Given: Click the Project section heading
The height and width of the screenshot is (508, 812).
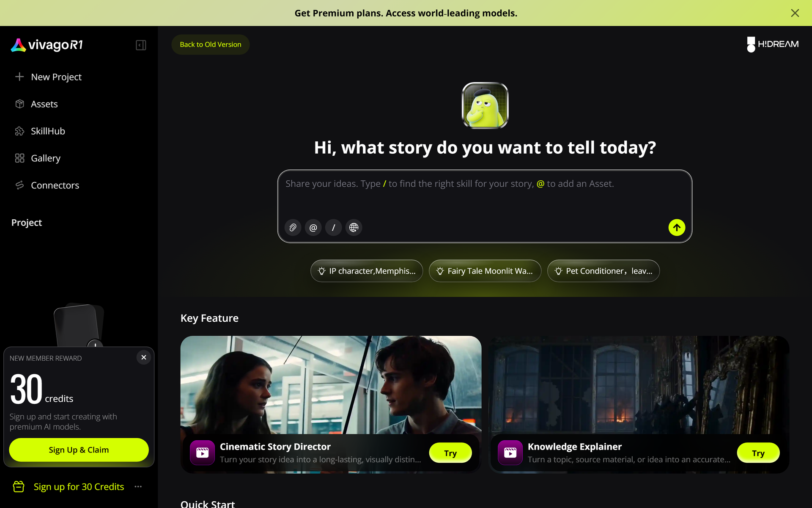Looking at the screenshot, I should (27, 223).
